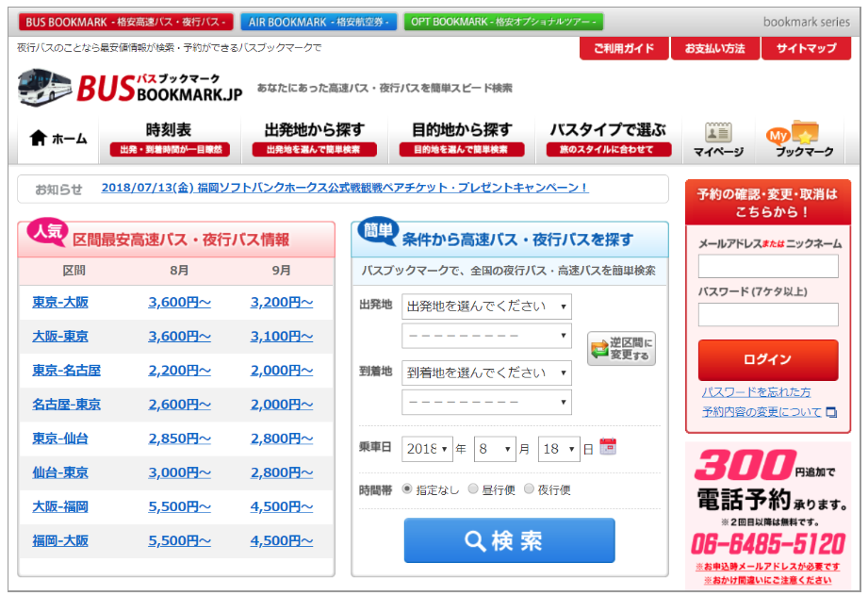Click ご利用ガイド button
This screenshot has width=868, height=596.
tap(624, 48)
